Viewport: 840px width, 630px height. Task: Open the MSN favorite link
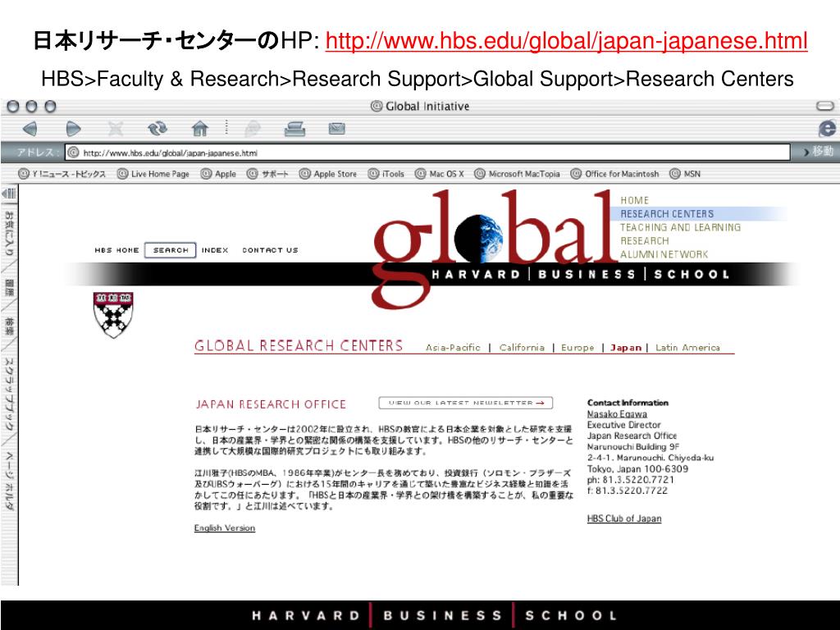[685, 174]
